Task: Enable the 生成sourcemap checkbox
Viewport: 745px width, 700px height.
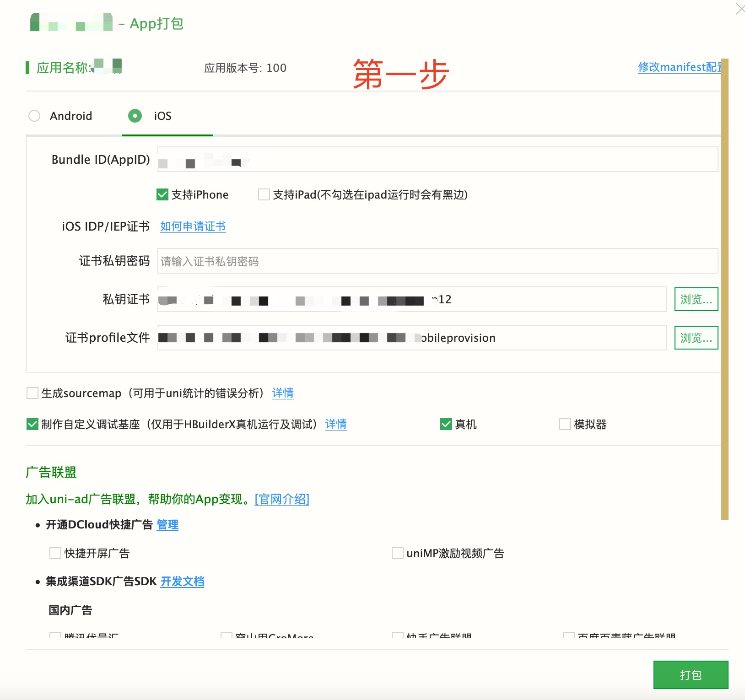Action: click(32, 393)
